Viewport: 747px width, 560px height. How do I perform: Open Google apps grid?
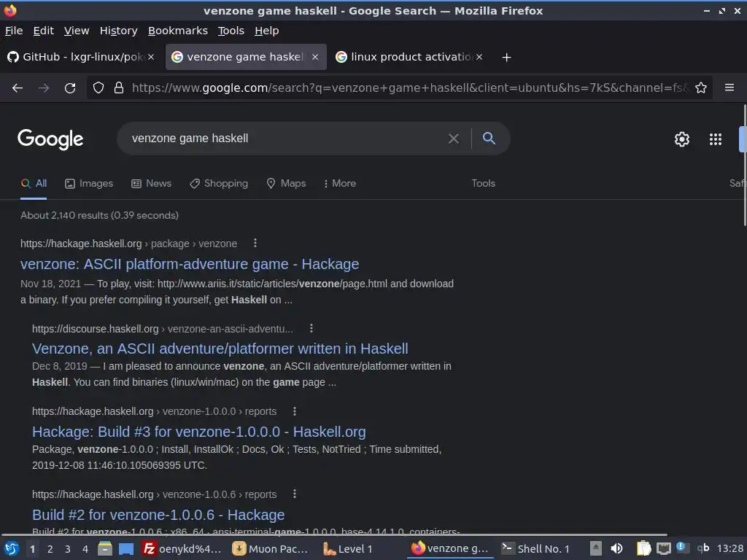tap(716, 139)
